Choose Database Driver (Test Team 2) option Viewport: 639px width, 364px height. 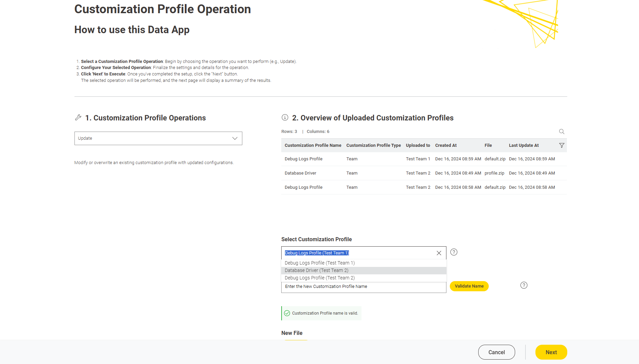click(x=316, y=270)
